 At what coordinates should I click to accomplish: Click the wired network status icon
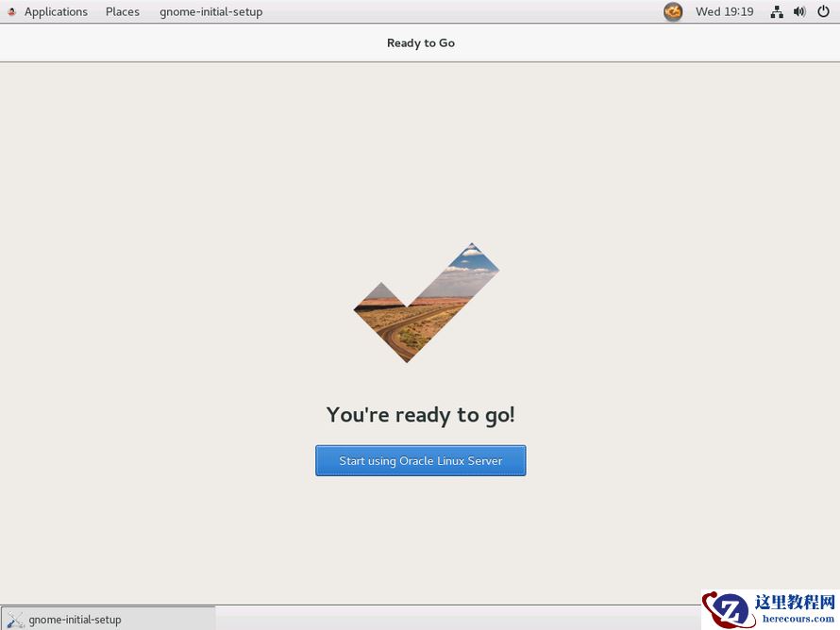click(777, 11)
